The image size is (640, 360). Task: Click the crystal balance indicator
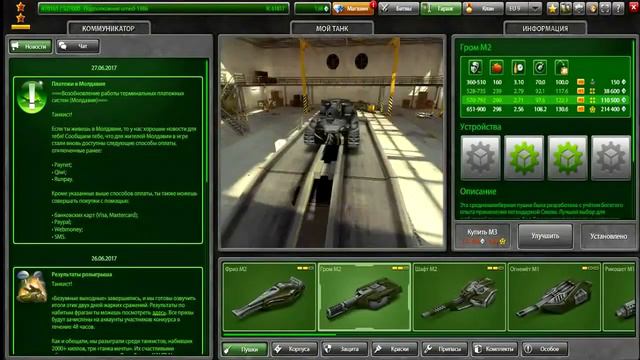click(312, 8)
